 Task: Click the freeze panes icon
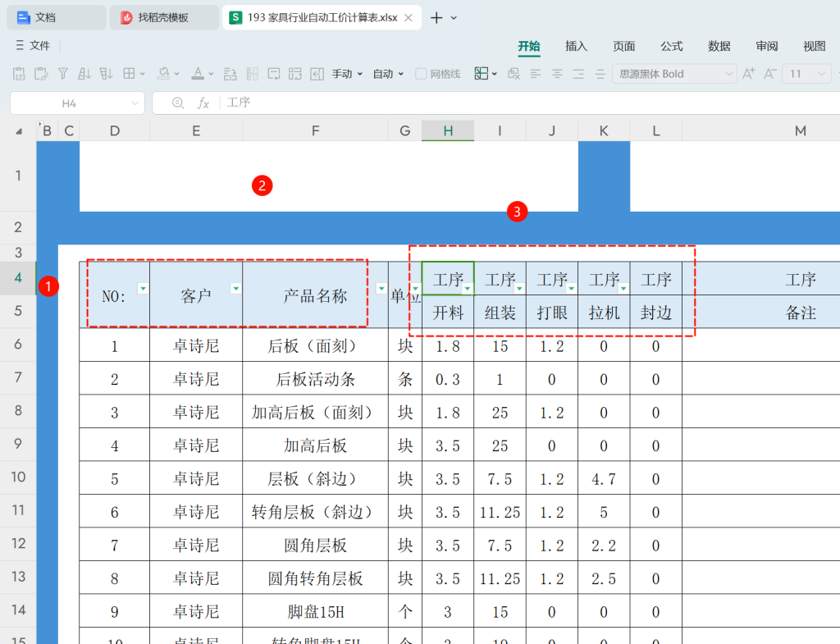pos(481,73)
